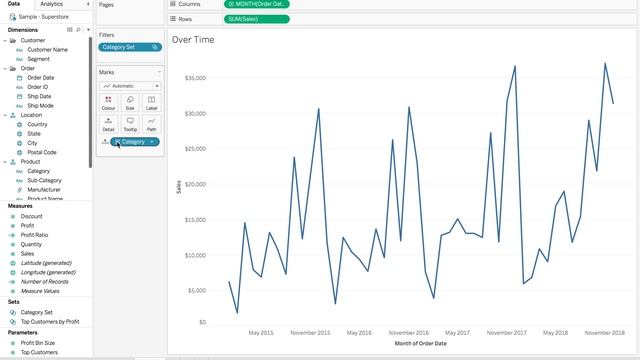640x360 pixels.
Task: Click the Rows shelf icon
Action: pyautogui.click(x=173, y=19)
